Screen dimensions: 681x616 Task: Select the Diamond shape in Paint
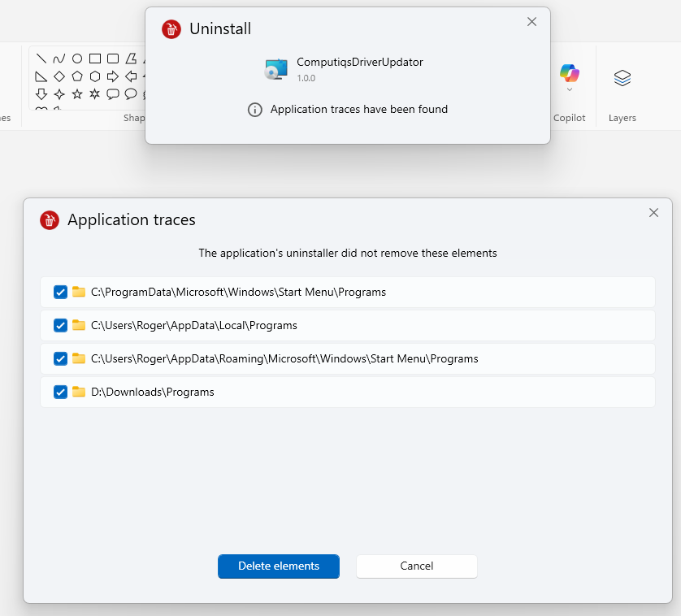[59, 76]
